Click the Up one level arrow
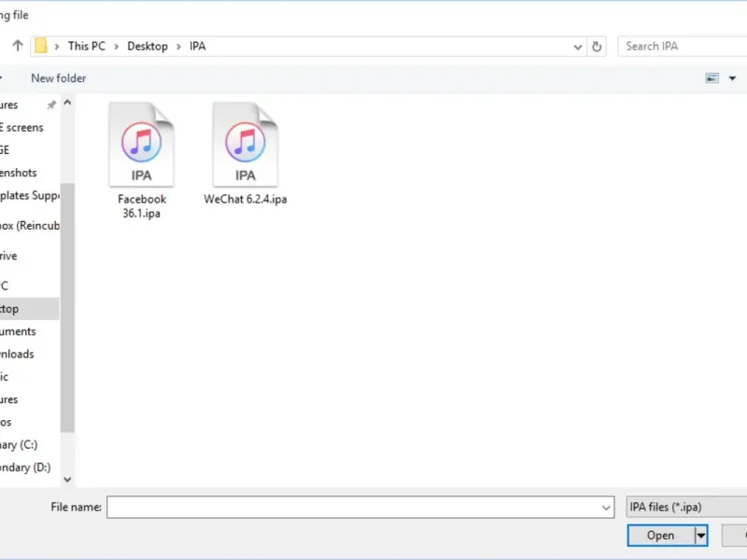 [18, 46]
